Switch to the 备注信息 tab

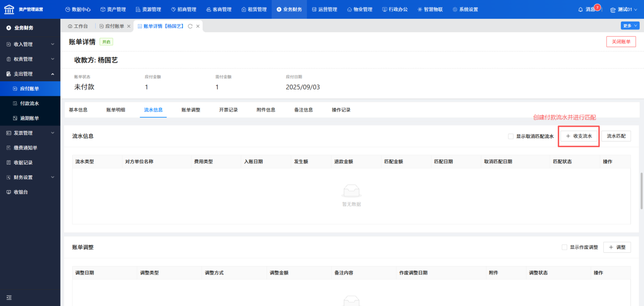tap(304, 110)
